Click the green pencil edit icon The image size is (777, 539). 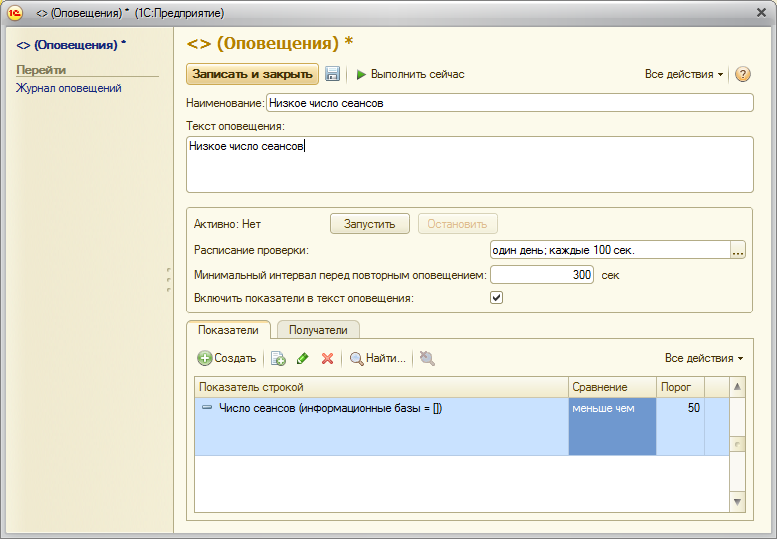click(x=302, y=358)
